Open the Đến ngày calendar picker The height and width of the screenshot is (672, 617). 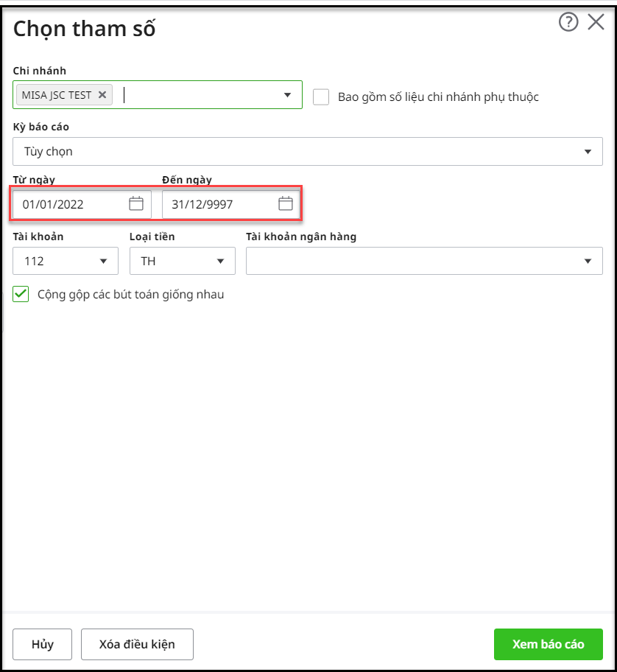286,204
